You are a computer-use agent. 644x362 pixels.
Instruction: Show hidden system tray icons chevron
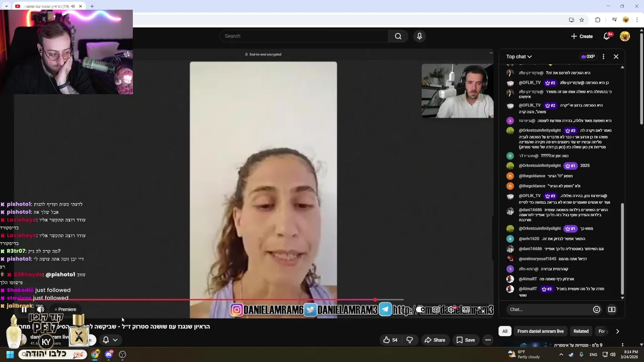tap(561, 354)
